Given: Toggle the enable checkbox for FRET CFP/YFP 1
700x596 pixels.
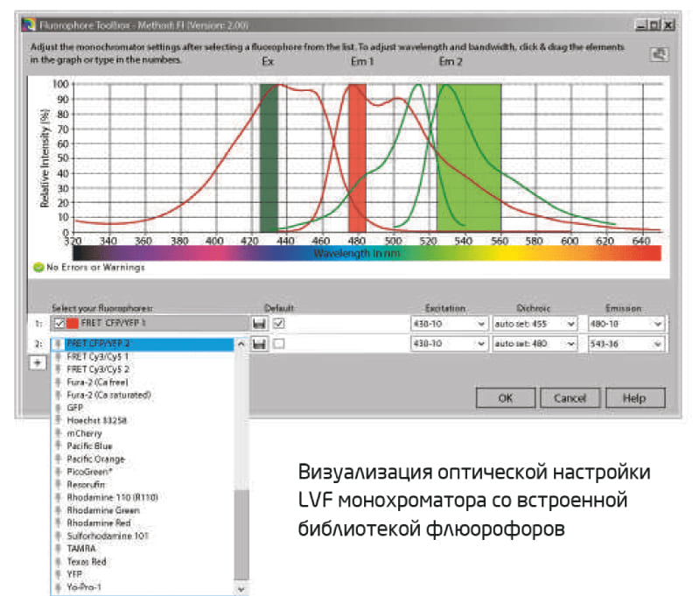Looking at the screenshot, I should point(59,323).
